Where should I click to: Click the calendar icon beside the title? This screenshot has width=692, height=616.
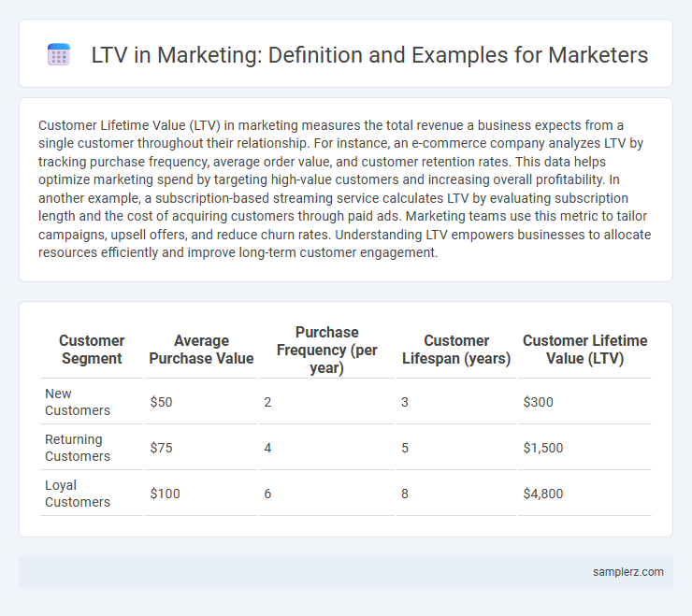click(x=59, y=55)
